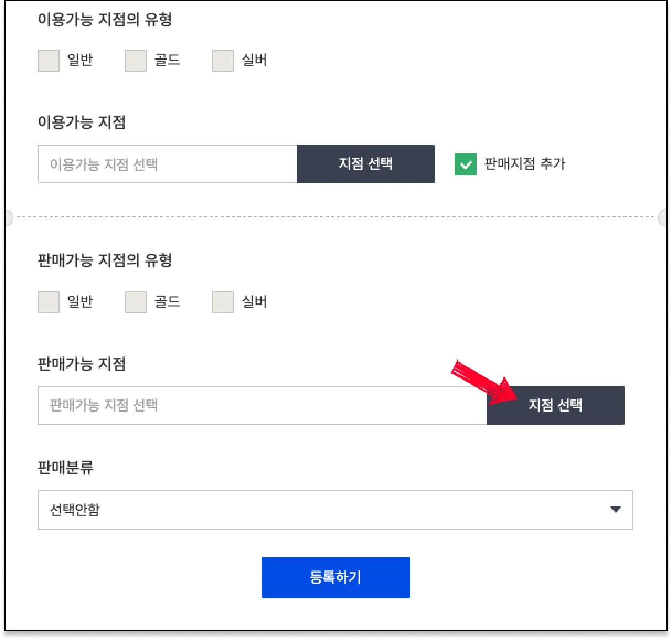Click the 이용가능 지점 선택 input field
Screen dimensions: 672x640
click(167, 164)
